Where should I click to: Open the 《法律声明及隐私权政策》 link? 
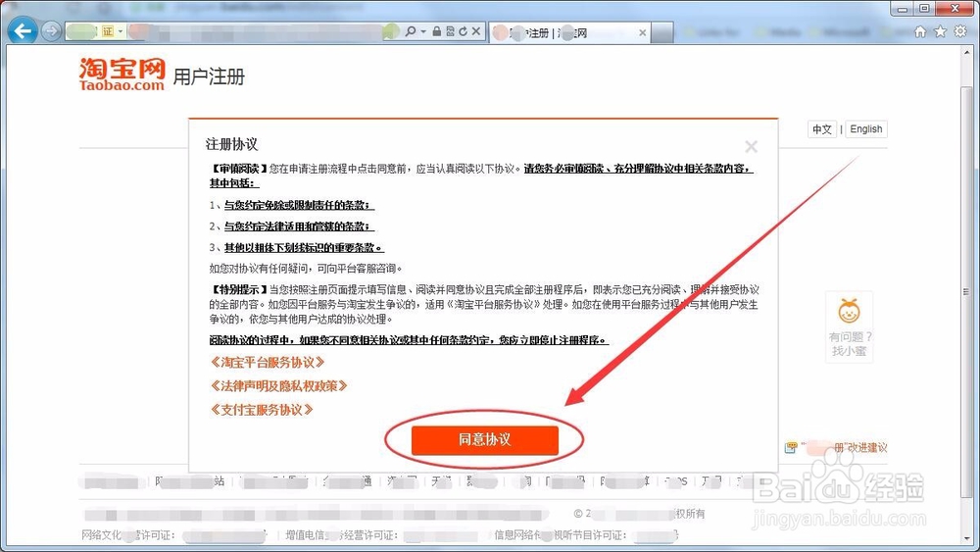(278, 385)
